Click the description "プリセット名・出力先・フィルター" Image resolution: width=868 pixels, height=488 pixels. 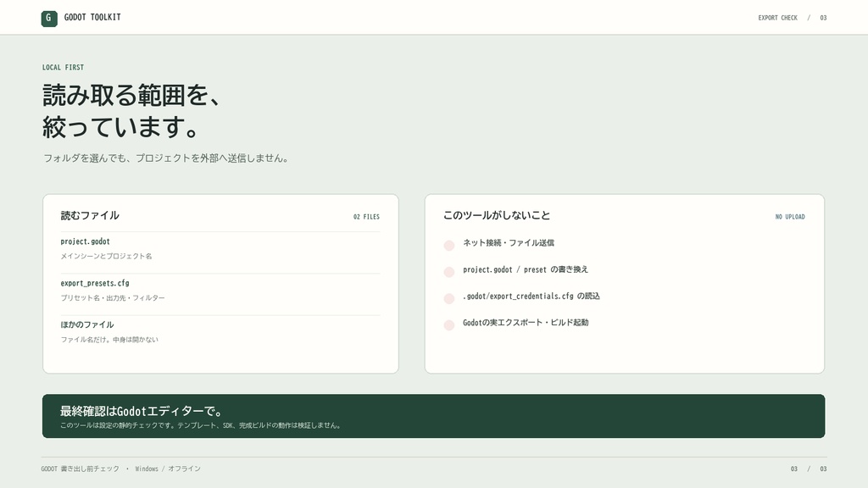113,297
